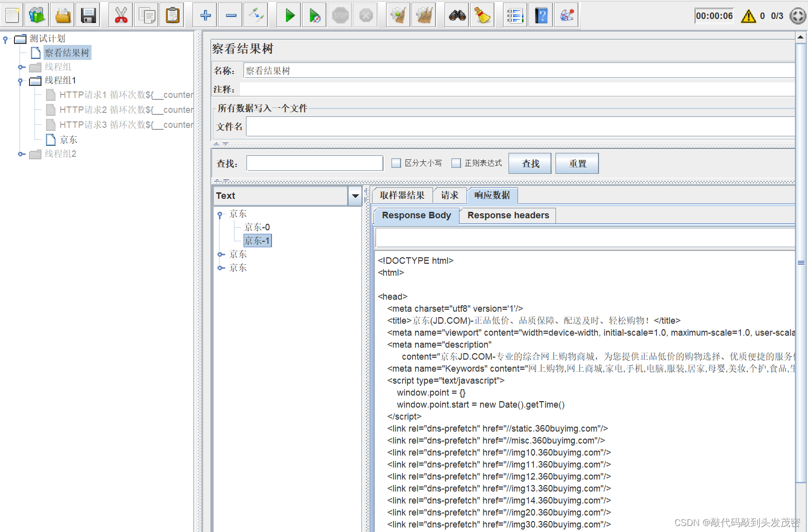808x532 pixels.
Task: Select the 京东-0 result entry
Action: point(257,227)
